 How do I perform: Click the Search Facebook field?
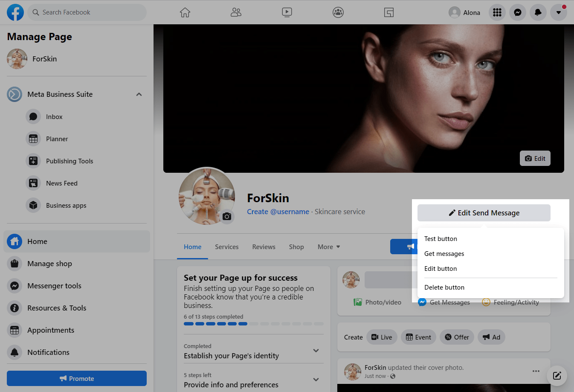87,12
